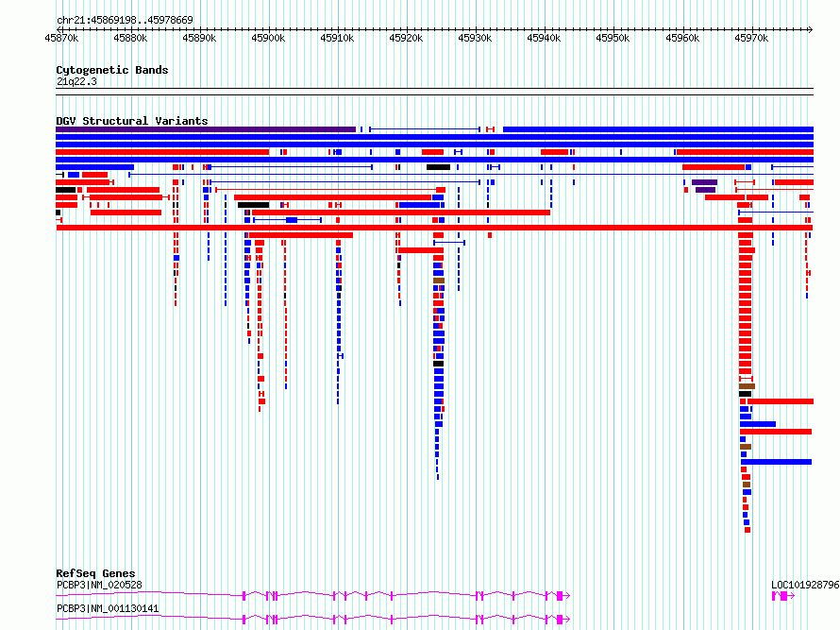Click the last exon of PCBP3 NM_001130141
Viewport: 840px width, 630px height.
point(560,620)
